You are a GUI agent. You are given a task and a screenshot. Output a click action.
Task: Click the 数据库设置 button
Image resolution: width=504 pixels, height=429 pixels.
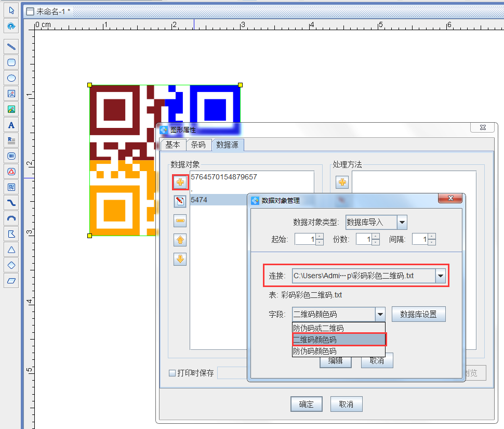[x=418, y=314]
